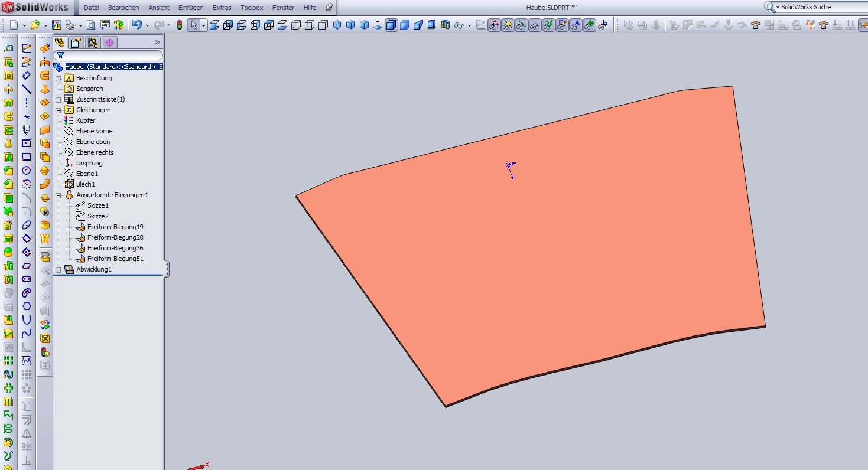Open the New document dropdown arrow

click(24, 26)
